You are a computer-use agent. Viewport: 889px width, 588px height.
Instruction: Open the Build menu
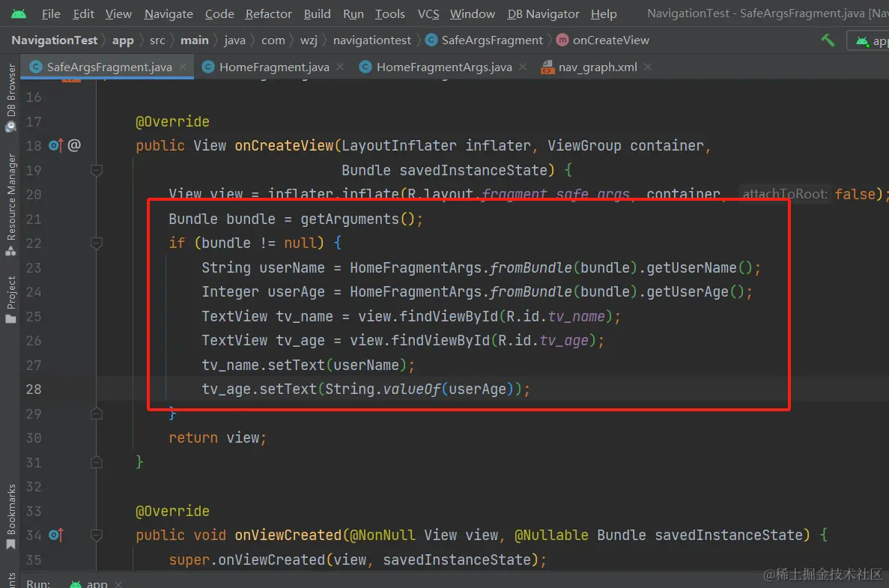click(x=317, y=13)
